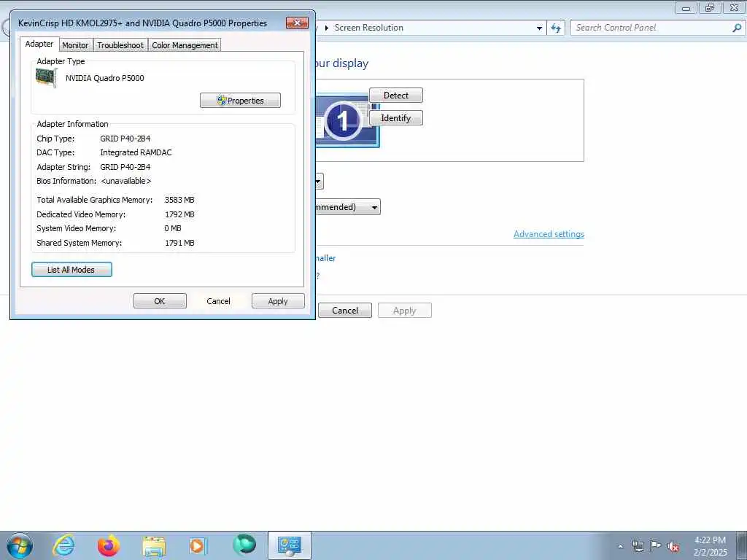Switch to the Monitor tab

[75, 45]
